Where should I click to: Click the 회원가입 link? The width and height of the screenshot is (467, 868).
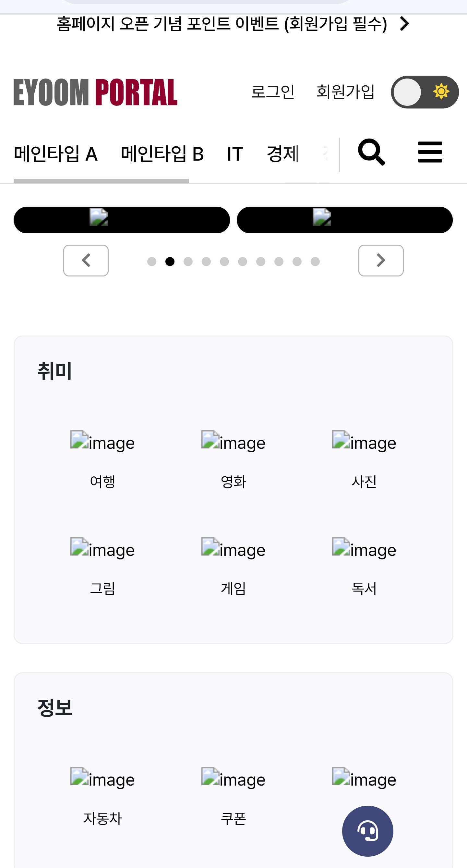[x=345, y=92]
